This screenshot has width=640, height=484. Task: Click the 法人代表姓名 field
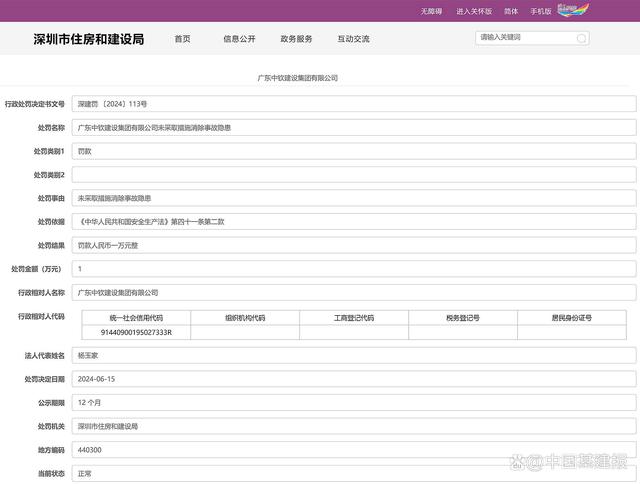354,355
